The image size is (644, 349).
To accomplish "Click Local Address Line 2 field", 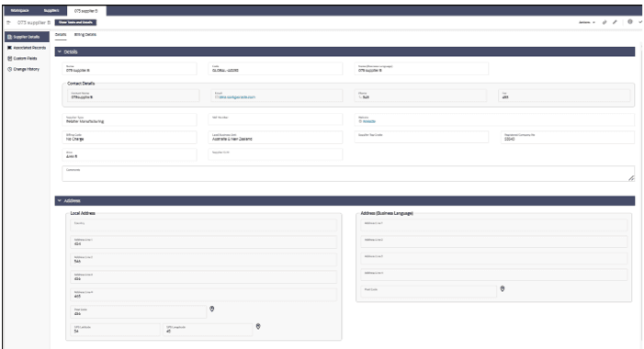I will pyautogui.click(x=203, y=260).
